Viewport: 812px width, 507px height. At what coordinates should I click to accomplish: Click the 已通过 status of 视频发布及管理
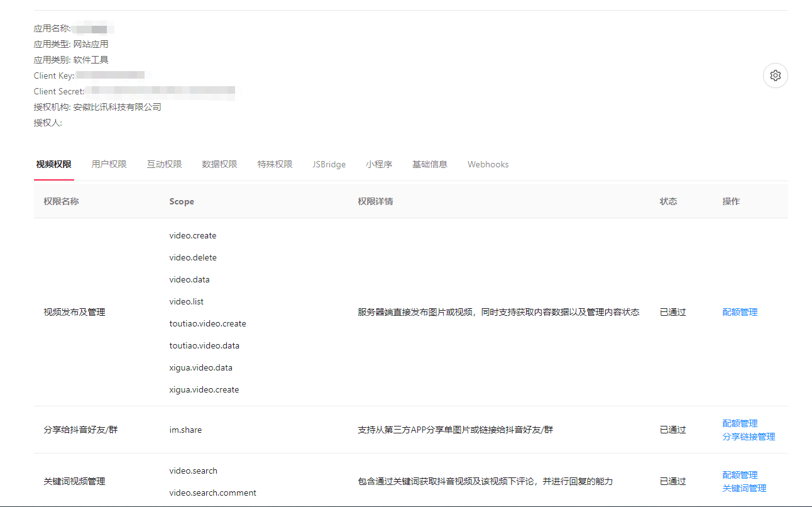tap(673, 312)
